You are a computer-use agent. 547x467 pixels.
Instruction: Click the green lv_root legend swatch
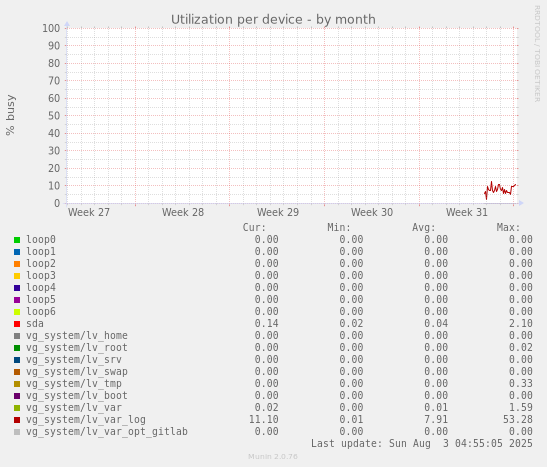coord(17,348)
